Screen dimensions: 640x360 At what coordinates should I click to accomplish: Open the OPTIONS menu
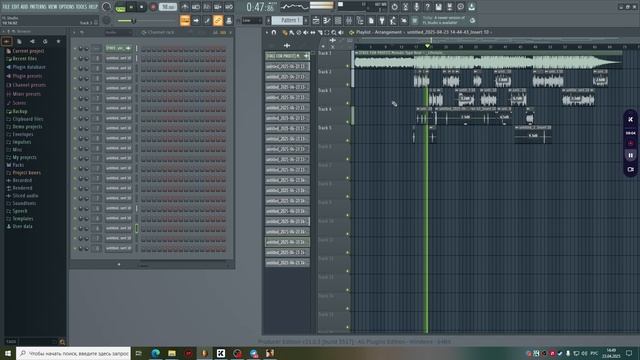click(67, 7)
